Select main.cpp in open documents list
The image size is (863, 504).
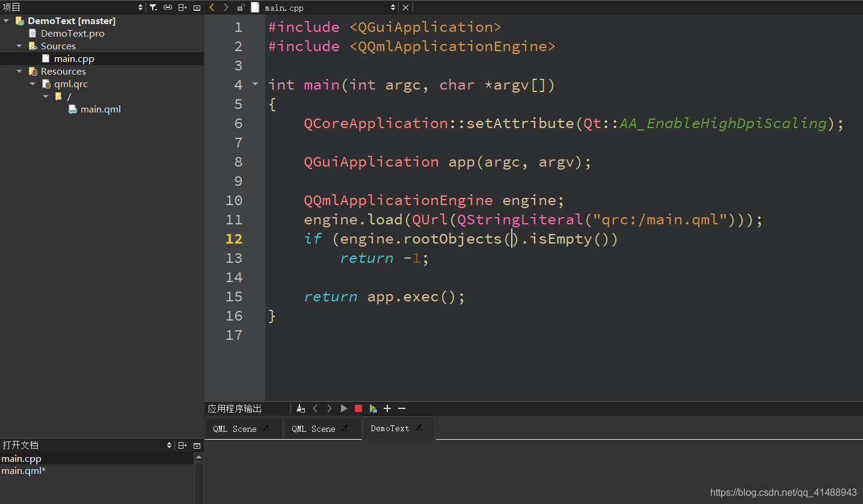(x=97, y=458)
